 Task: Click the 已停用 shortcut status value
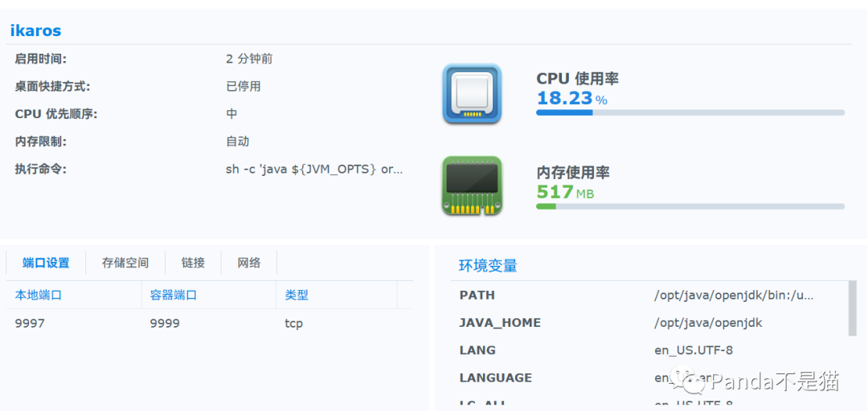pyautogui.click(x=243, y=86)
